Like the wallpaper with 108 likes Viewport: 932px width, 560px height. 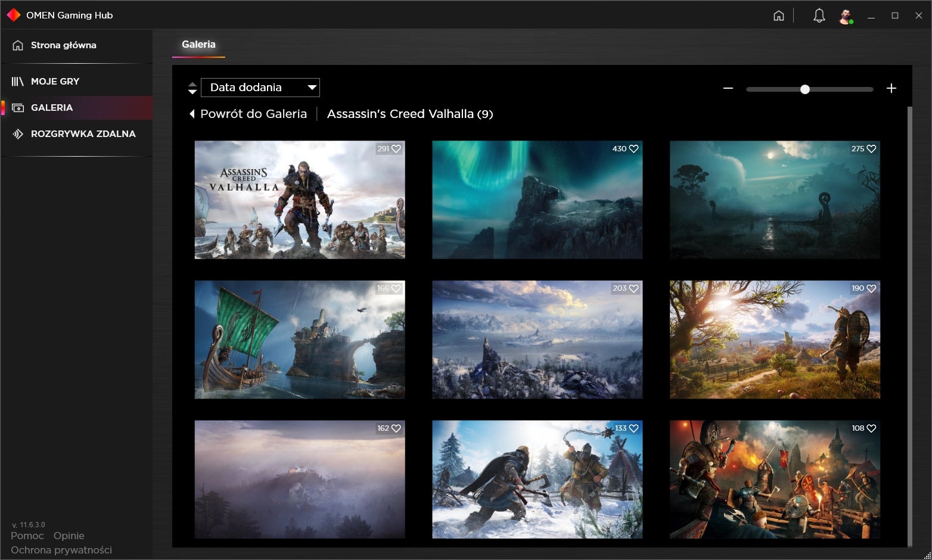871,428
